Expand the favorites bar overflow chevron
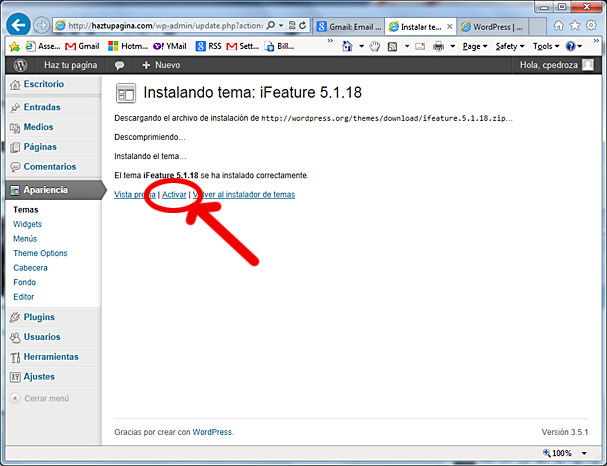The width and height of the screenshot is (607, 466). [330, 41]
